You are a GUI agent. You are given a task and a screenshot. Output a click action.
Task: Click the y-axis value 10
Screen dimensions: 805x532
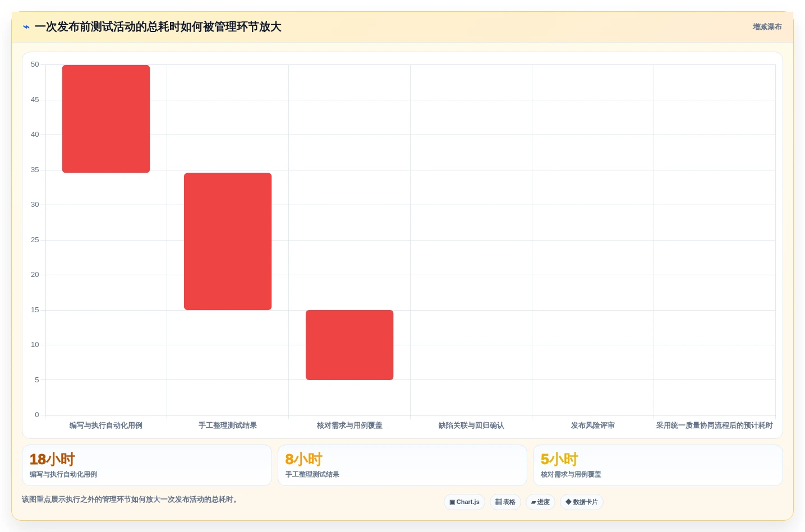(35, 345)
